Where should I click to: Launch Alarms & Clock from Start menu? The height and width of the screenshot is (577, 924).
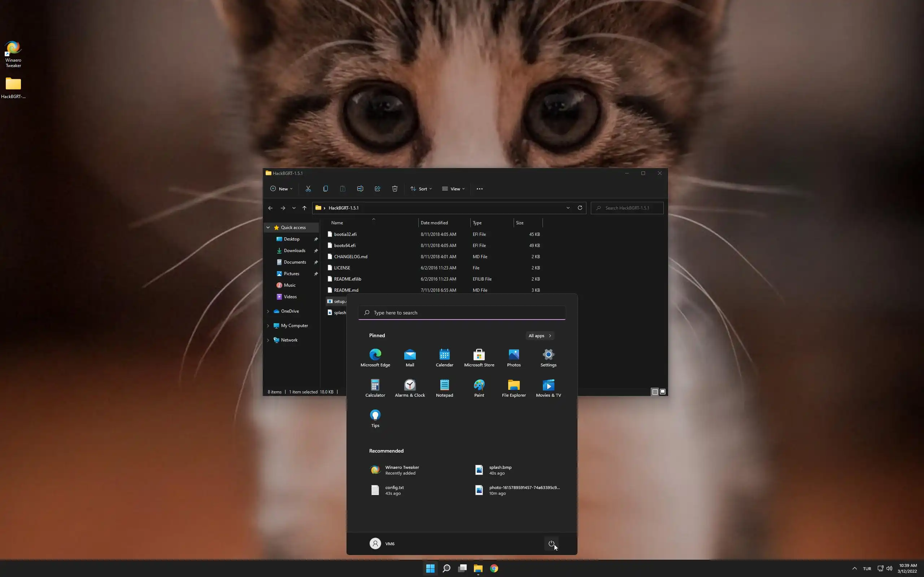click(x=410, y=388)
